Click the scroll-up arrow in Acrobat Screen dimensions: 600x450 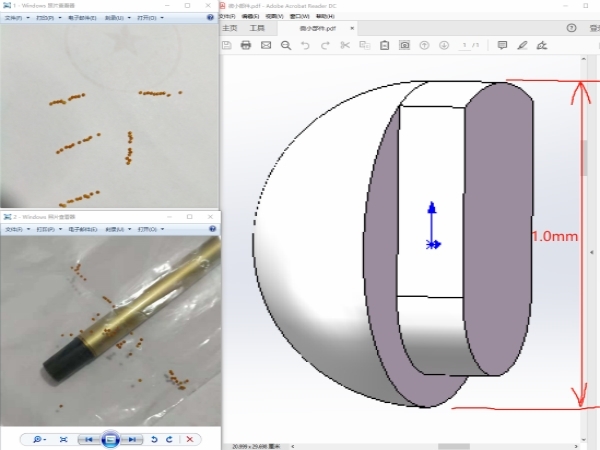pyautogui.click(x=584, y=59)
